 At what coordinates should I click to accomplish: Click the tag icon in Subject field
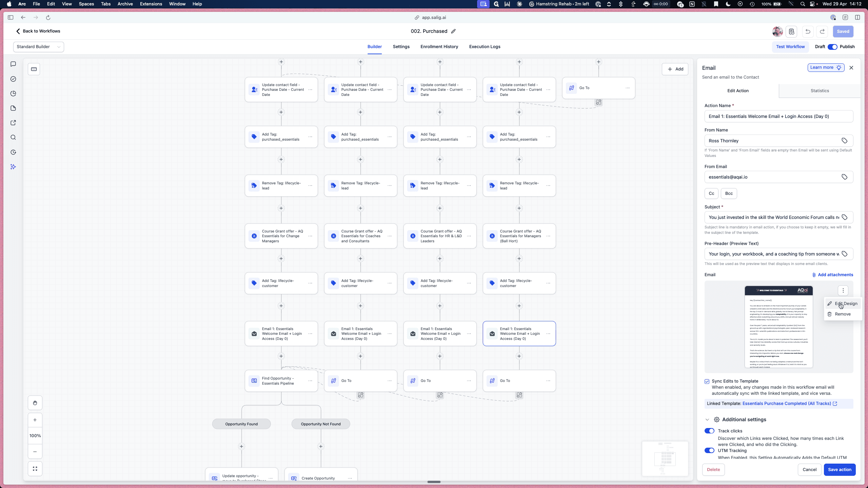[845, 217]
